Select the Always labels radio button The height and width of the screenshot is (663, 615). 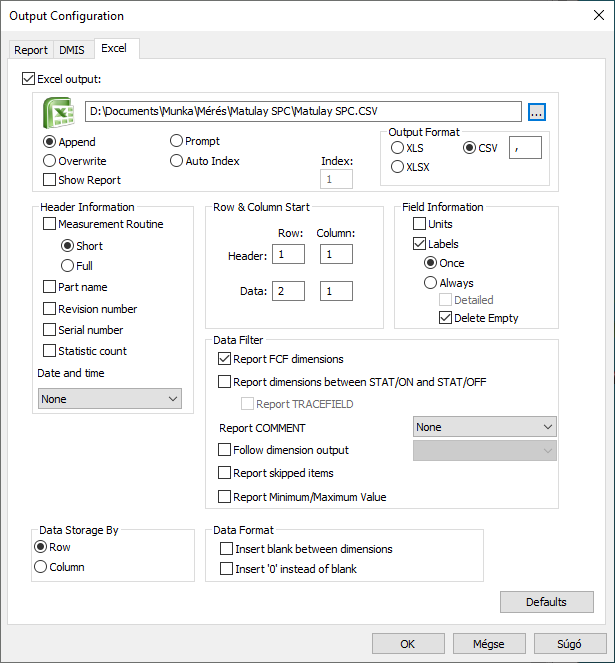(x=431, y=283)
